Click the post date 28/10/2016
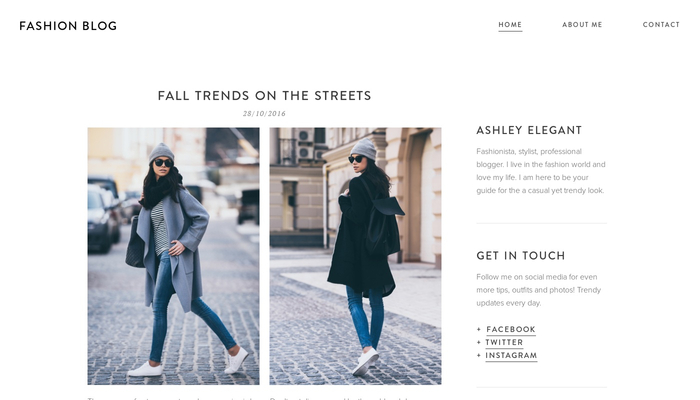The width and height of the screenshot is (700, 400). tap(264, 114)
